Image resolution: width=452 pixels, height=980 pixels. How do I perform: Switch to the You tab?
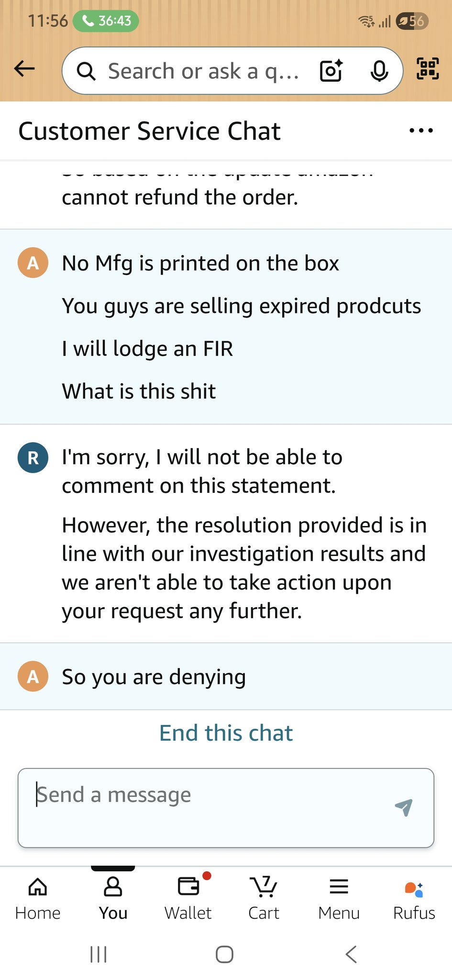(x=113, y=898)
